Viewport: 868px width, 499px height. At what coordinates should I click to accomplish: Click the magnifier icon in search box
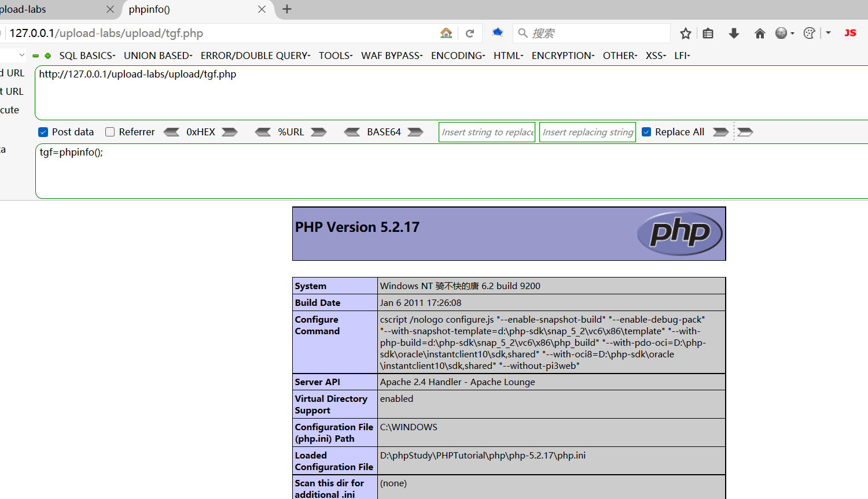pos(523,34)
